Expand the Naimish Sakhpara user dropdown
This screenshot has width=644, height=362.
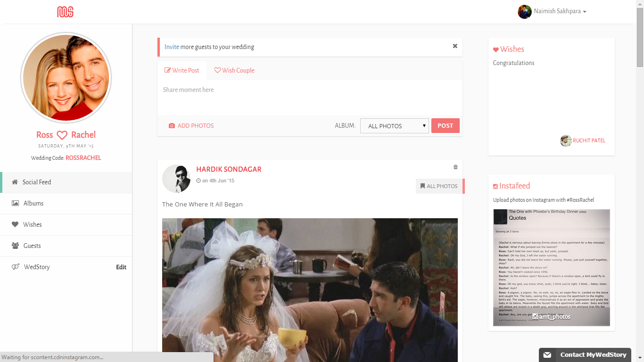tap(560, 11)
